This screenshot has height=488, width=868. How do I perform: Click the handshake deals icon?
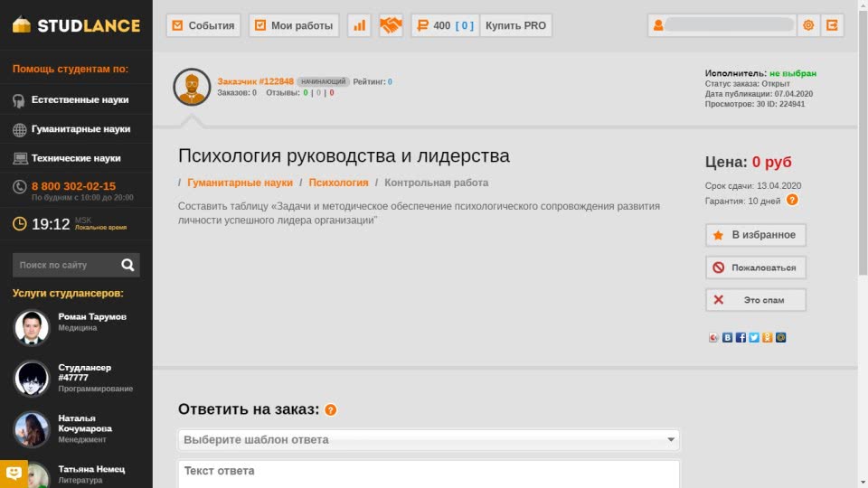pyautogui.click(x=391, y=25)
